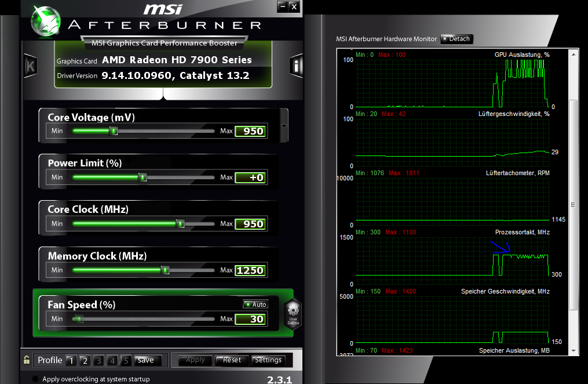588x384 pixels.
Task: Toggle the Auto fan speed button
Action: click(x=255, y=305)
